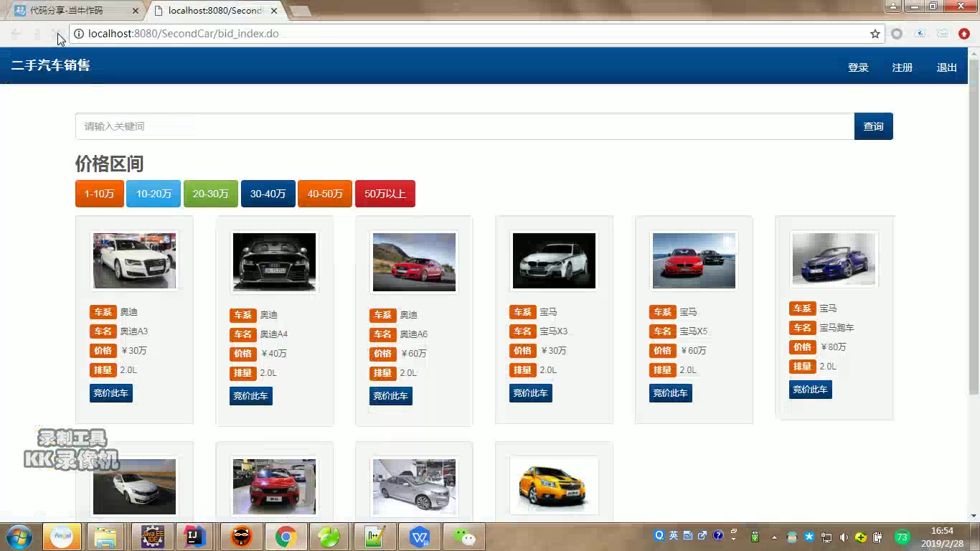Open the red hatchback car thumbnail
The width and height of the screenshot is (980, 551).
[x=274, y=486]
